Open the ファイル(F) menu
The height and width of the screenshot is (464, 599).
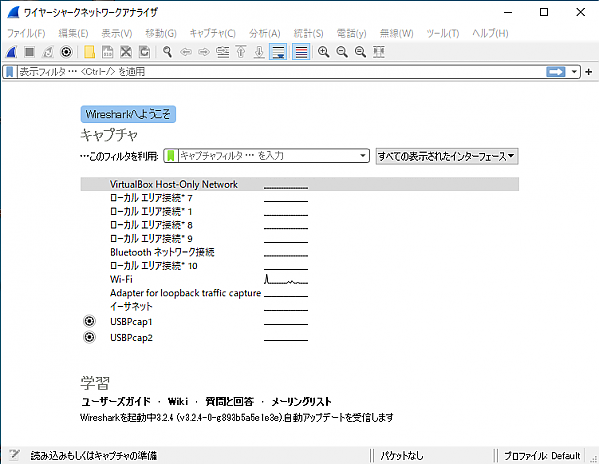(26, 34)
